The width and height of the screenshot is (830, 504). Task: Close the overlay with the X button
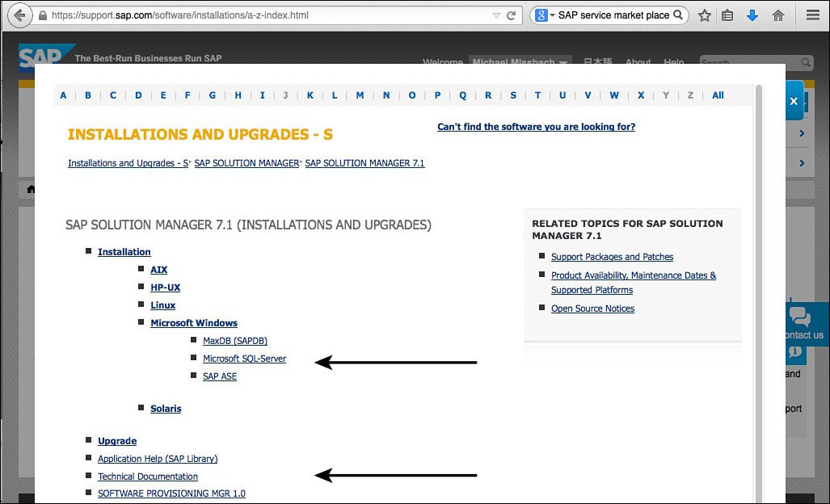coord(794,101)
